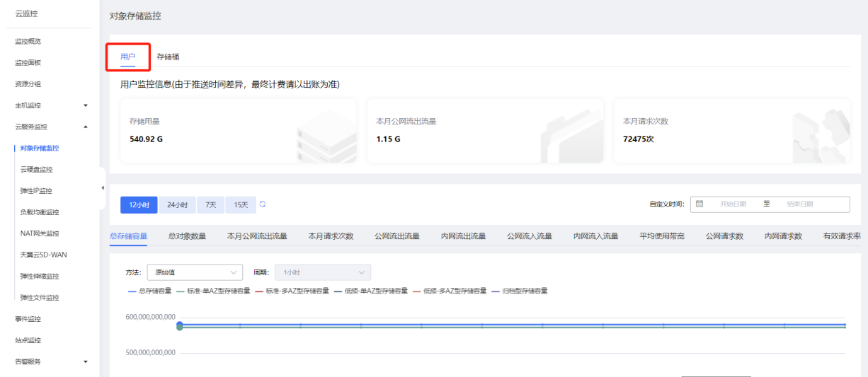Toggle the 总存储容量 legend series
Screen dimensions: 868x377
(150, 291)
